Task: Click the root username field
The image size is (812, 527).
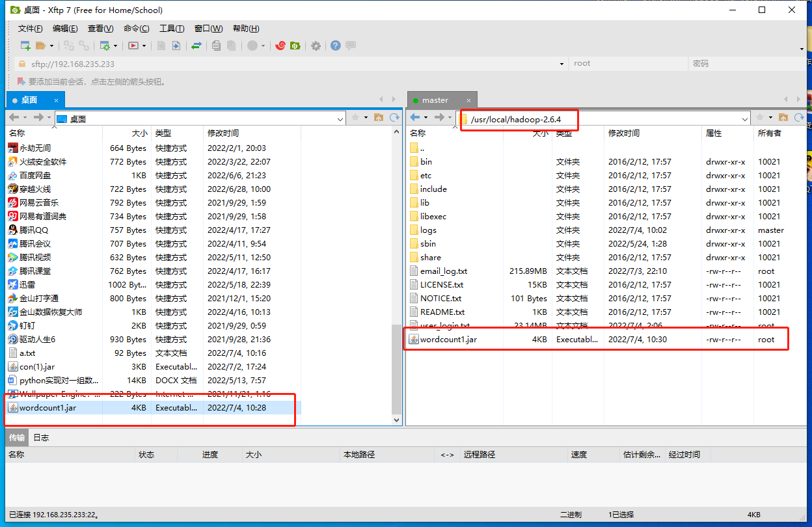Action: 628,64
